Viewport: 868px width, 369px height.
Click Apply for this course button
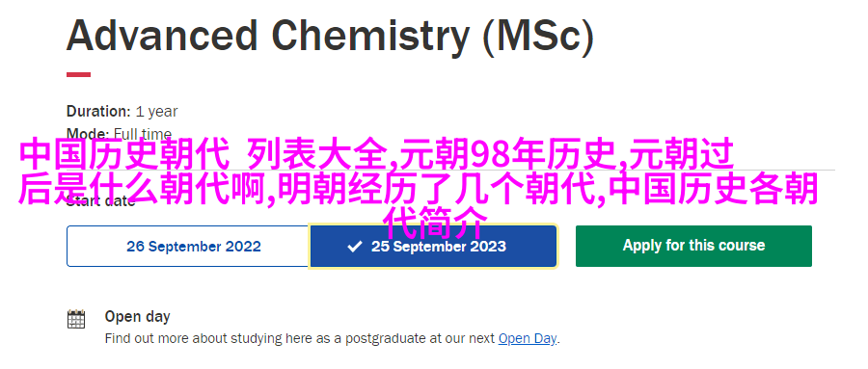point(693,246)
